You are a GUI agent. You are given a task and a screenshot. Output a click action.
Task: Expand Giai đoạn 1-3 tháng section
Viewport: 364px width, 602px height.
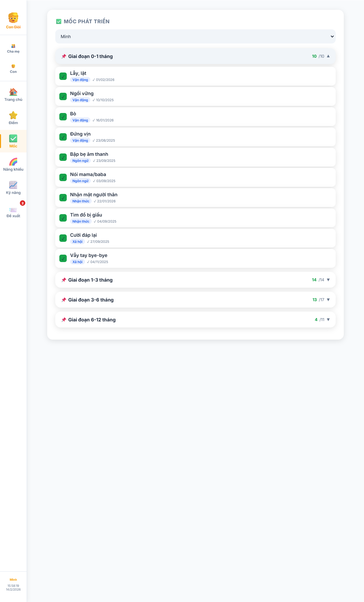click(x=195, y=280)
